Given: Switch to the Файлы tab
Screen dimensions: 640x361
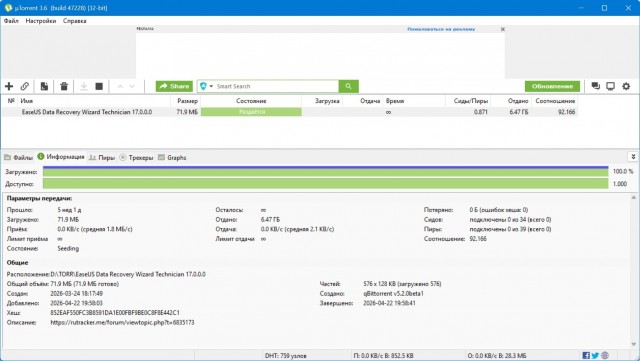Looking at the screenshot, I should coord(18,158).
